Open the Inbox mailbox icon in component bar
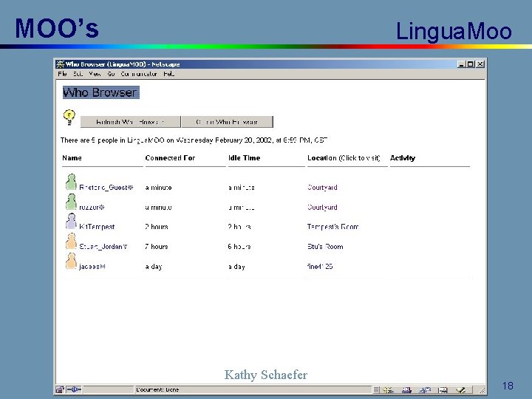 tap(406, 390)
